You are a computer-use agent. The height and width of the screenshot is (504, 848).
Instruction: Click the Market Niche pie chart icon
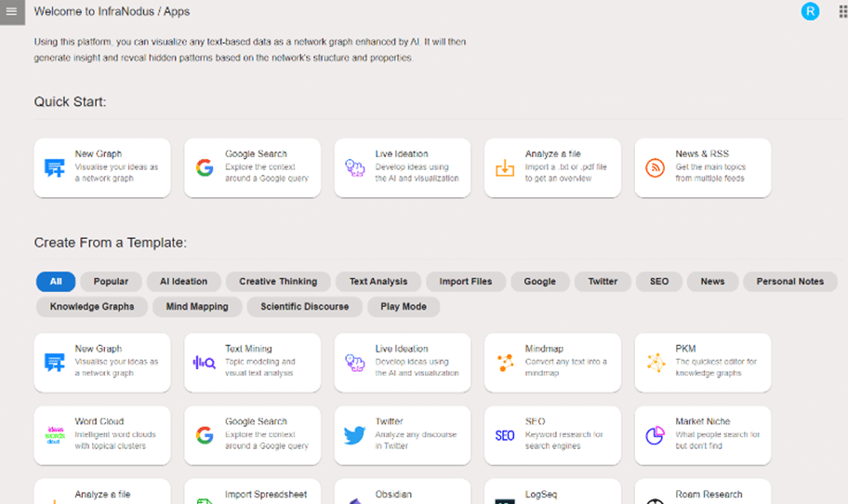[655, 435]
